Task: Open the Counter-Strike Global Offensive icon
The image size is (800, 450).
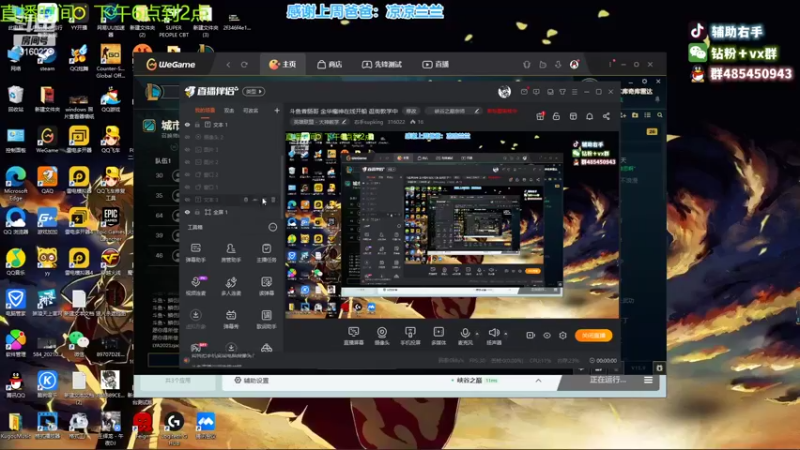Action: click(x=111, y=61)
